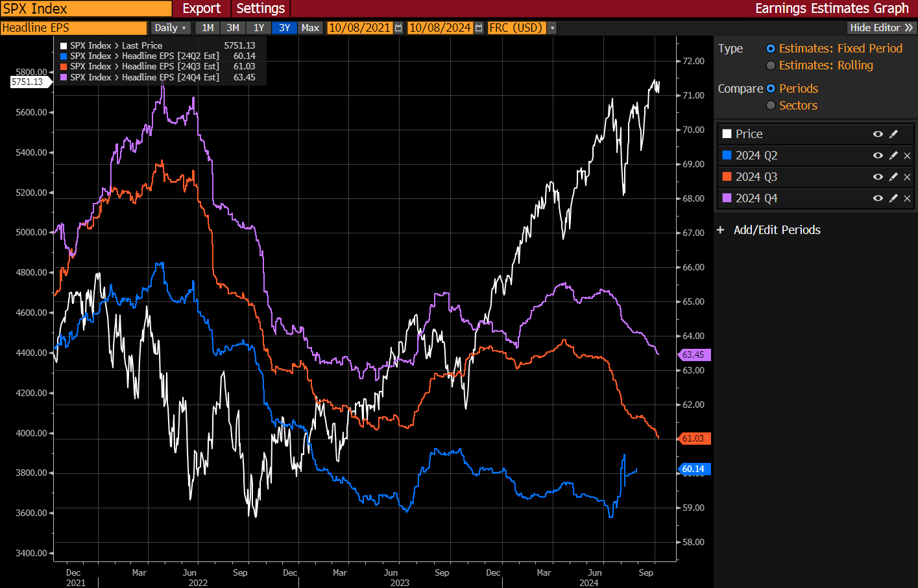Image resolution: width=918 pixels, height=588 pixels.
Task: Switch to the 1Y range tab
Action: (x=258, y=28)
